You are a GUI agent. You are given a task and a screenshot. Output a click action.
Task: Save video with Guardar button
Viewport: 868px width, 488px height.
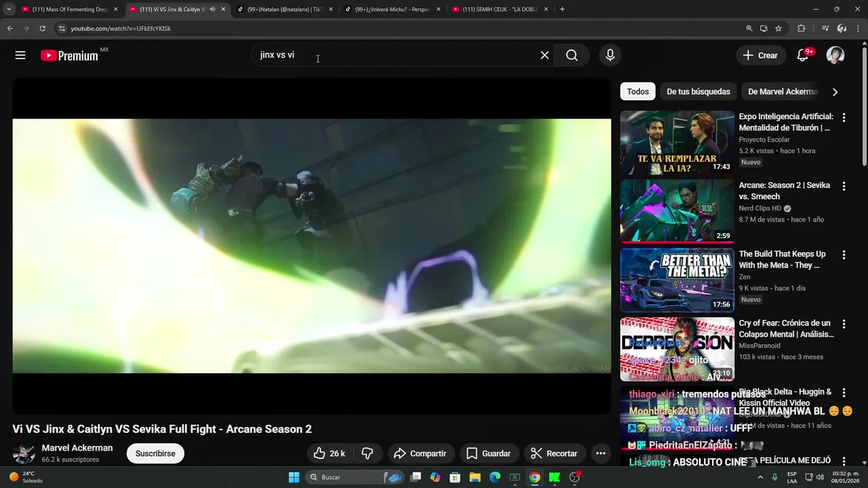[488, 453]
